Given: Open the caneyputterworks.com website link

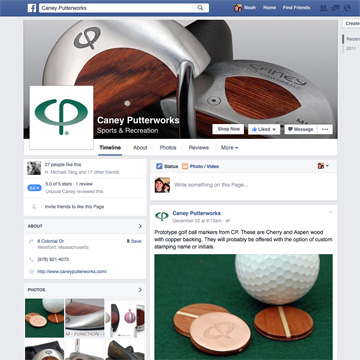Looking at the screenshot, I should coord(72,272).
